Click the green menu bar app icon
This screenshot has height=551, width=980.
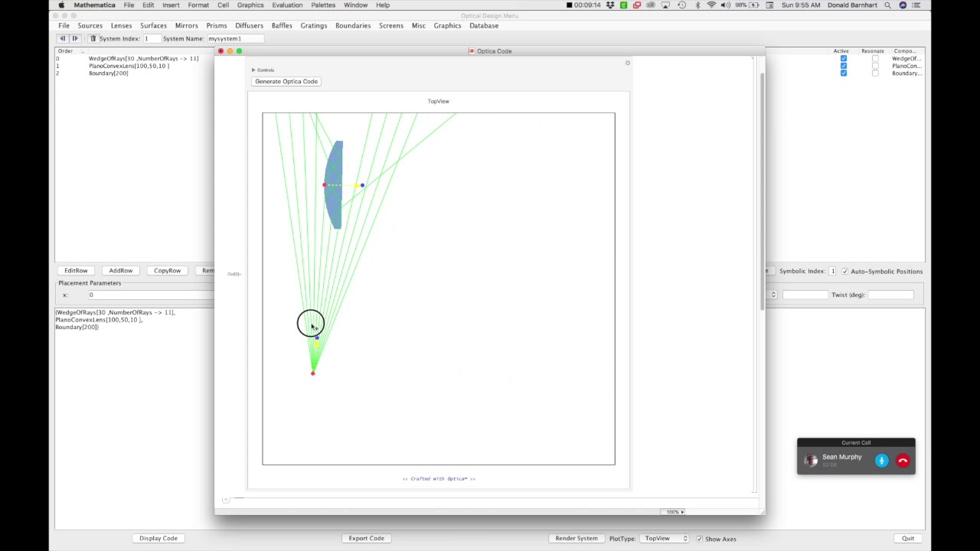click(x=623, y=5)
